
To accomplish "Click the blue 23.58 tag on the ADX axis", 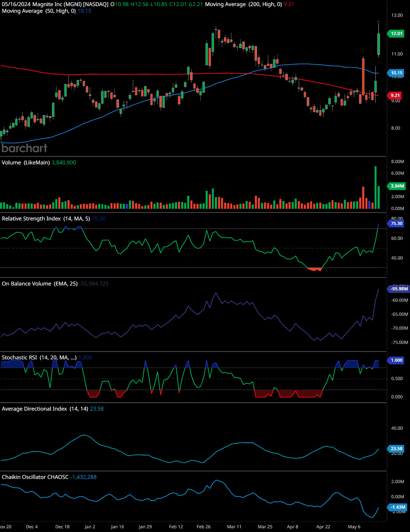I will 397,449.
